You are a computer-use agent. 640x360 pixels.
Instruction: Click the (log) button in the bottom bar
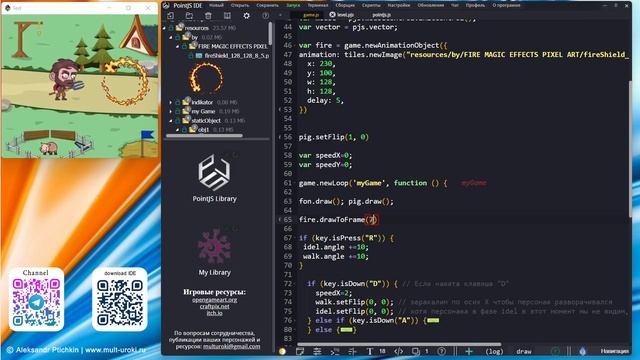[494, 351]
